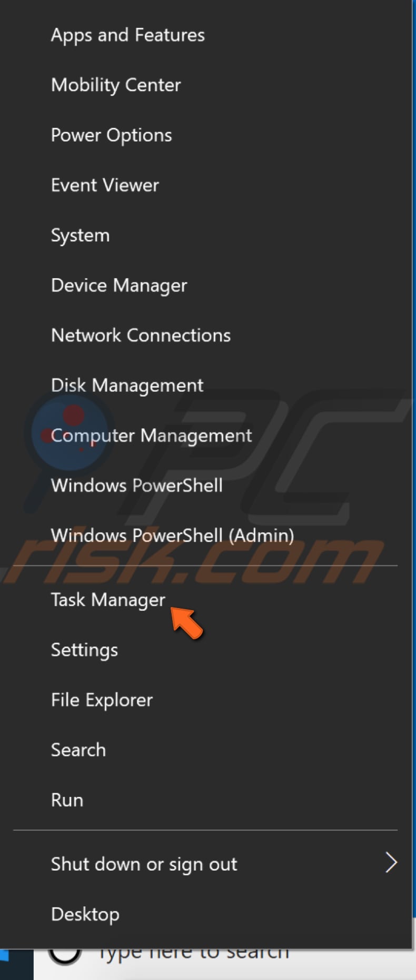This screenshot has height=980, width=416.
Task: Open File Explorer
Action: [x=102, y=700]
